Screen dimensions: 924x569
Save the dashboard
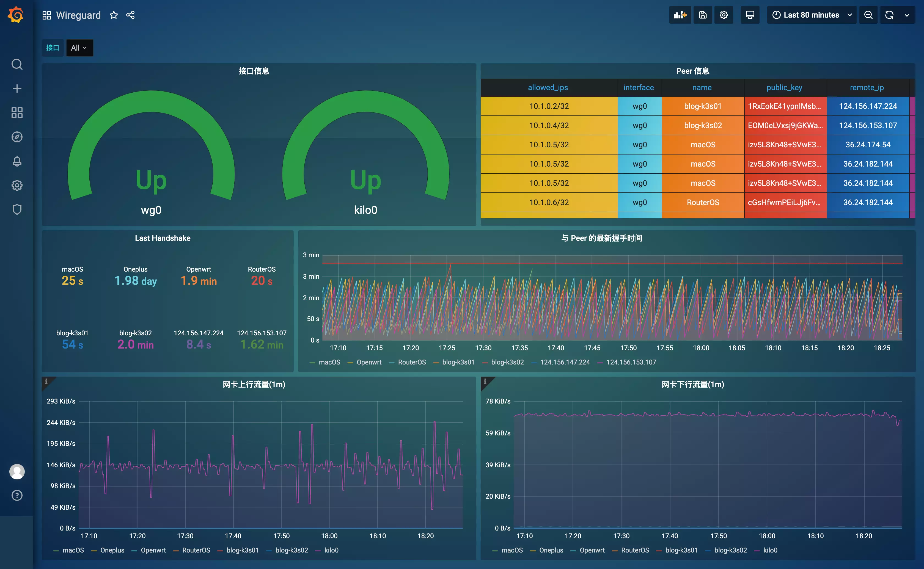703,15
